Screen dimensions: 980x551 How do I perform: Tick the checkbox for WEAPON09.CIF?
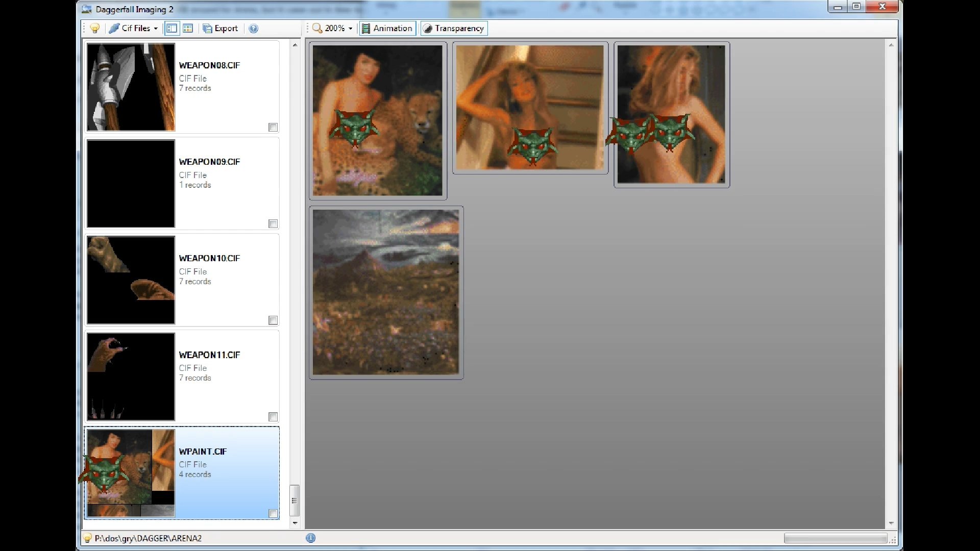pos(273,223)
